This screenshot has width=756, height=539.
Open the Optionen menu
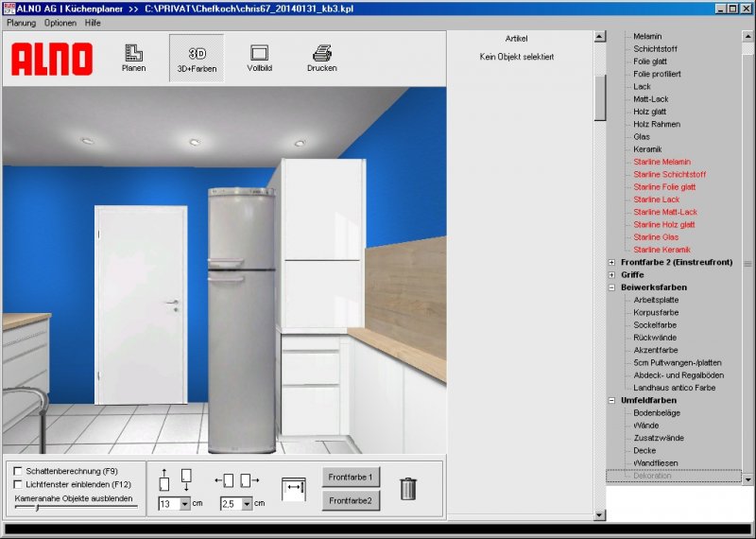pos(60,22)
